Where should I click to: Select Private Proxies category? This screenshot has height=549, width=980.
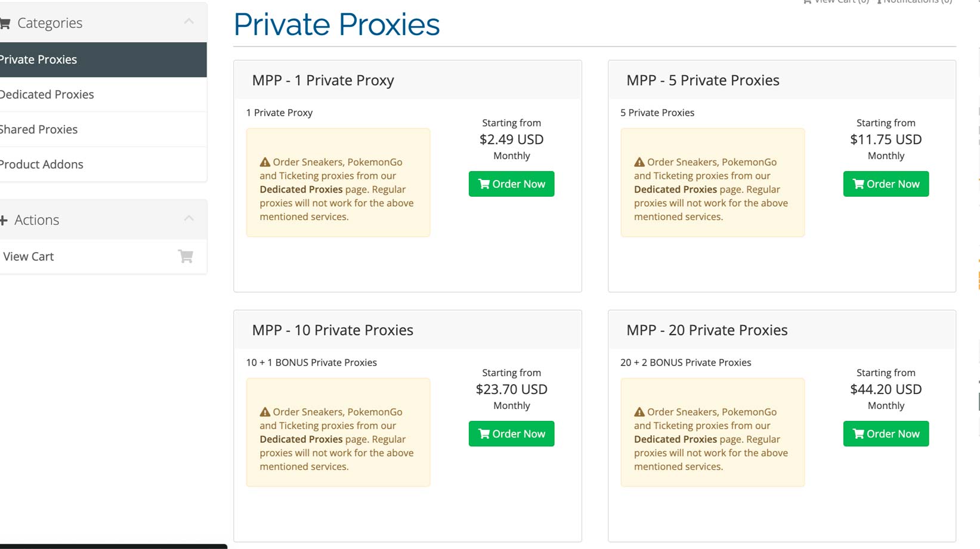(39, 60)
